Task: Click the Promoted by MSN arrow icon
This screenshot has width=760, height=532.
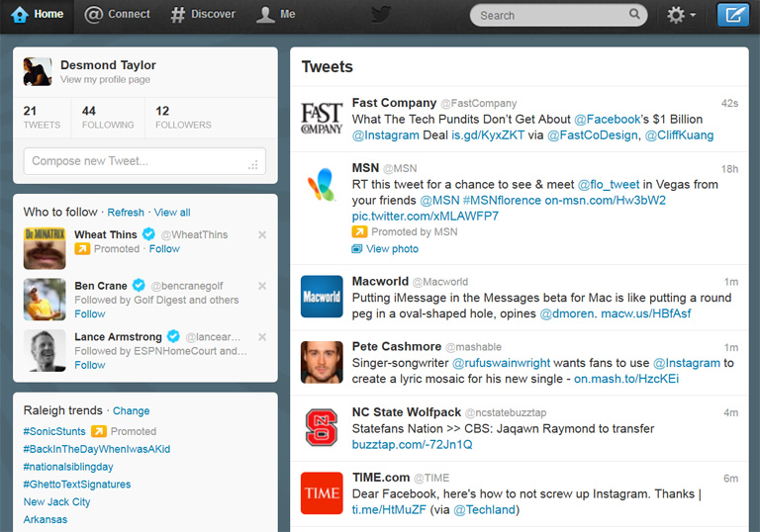Action: point(359,231)
